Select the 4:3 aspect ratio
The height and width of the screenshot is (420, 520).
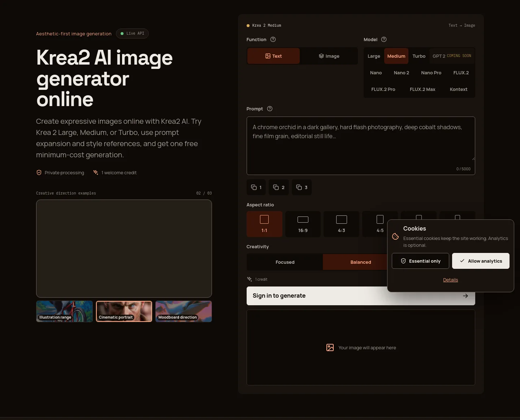[x=342, y=224]
